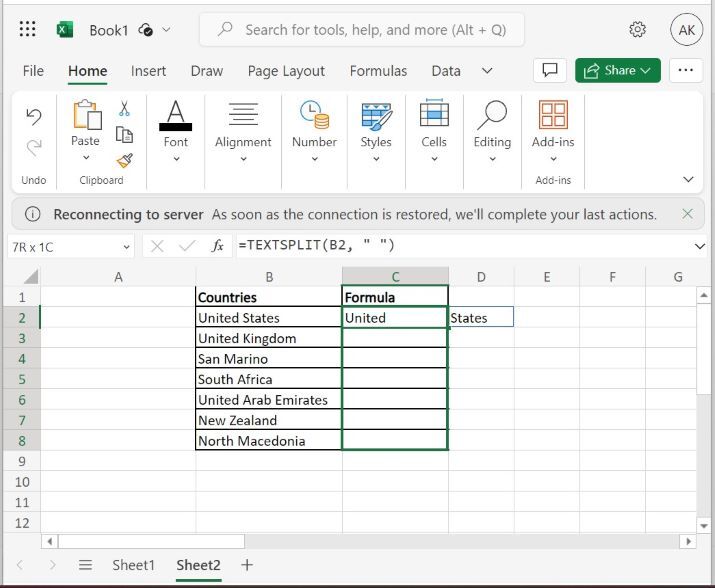Screen dimensions: 715x588
Task: Open the Insert Function fx icon
Action: pos(218,246)
